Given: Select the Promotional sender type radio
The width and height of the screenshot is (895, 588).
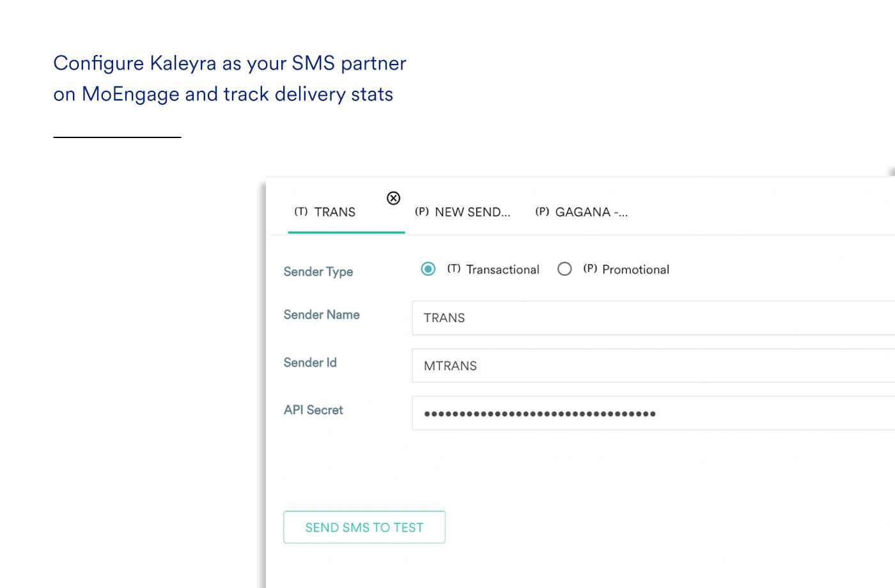Looking at the screenshot, I should (x=564, y=269).
